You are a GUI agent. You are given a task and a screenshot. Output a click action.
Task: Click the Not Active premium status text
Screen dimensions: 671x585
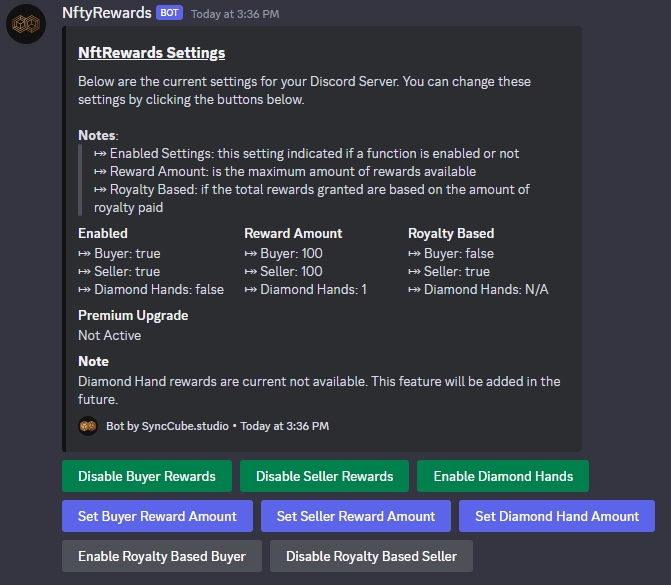(x=110, y=336)
